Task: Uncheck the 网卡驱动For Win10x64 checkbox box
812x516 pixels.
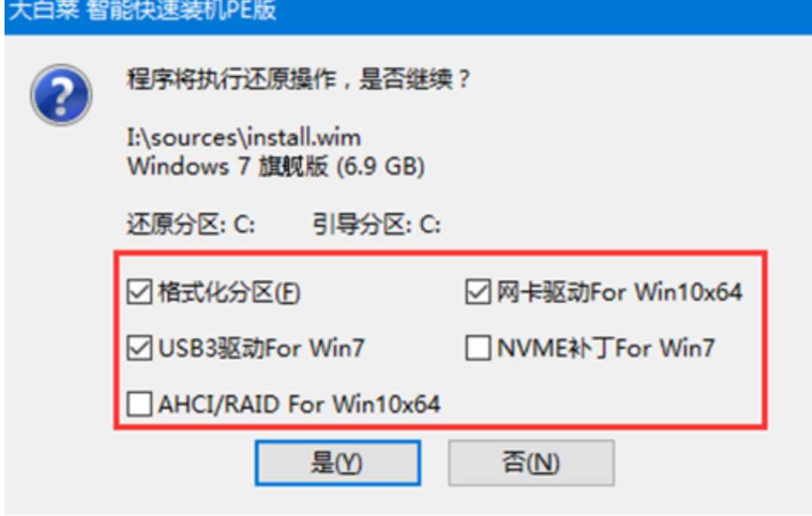Action: [x=478, y=292]
